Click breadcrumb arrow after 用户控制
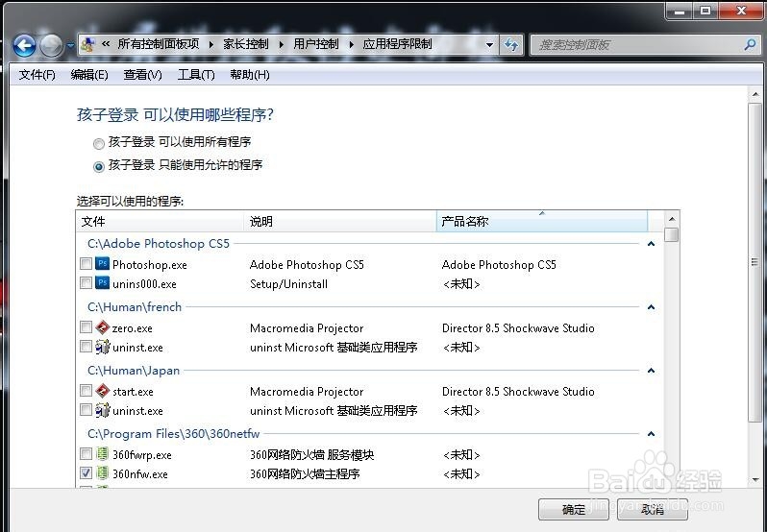Image resolution: width=767 pixels, height=532 pixels. click(x=351, y=44)
